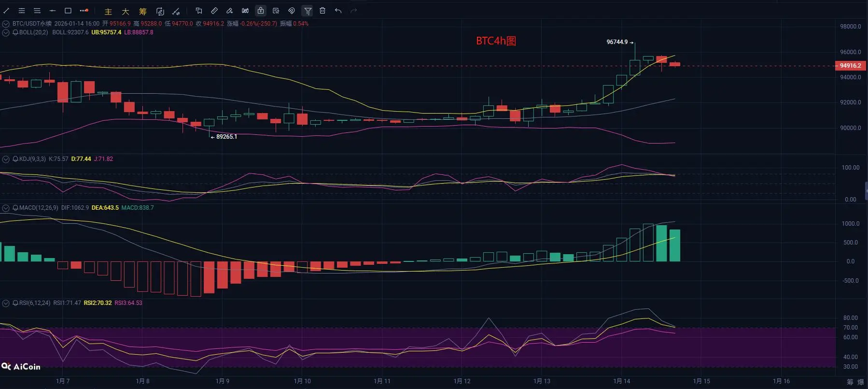Click the 1月 7 date label

pos(63,381)
